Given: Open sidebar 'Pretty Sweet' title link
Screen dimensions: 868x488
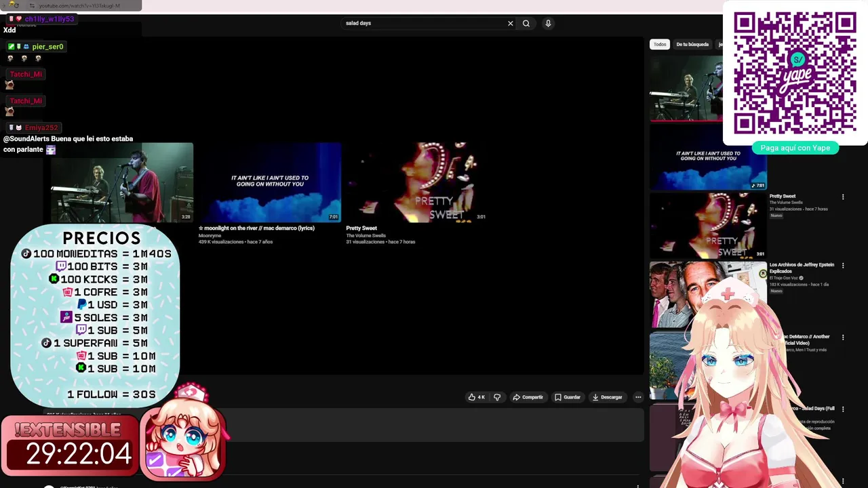Looking at the screenshot, I should tap(783, 197).
